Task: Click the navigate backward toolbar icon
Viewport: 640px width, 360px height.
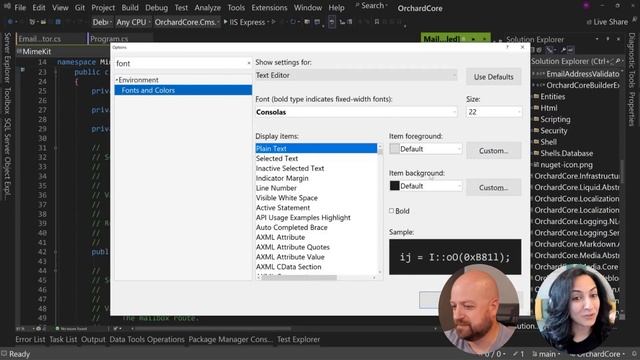Action: pyautogui.click(x=10, y=22)
